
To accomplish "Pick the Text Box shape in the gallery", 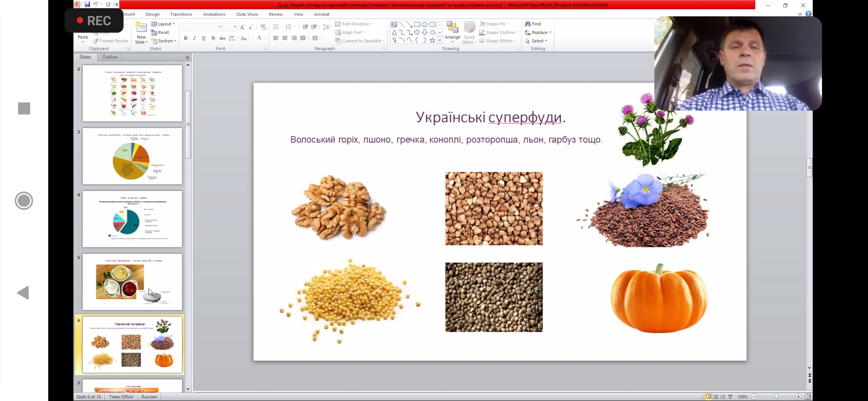I will 394,25.
